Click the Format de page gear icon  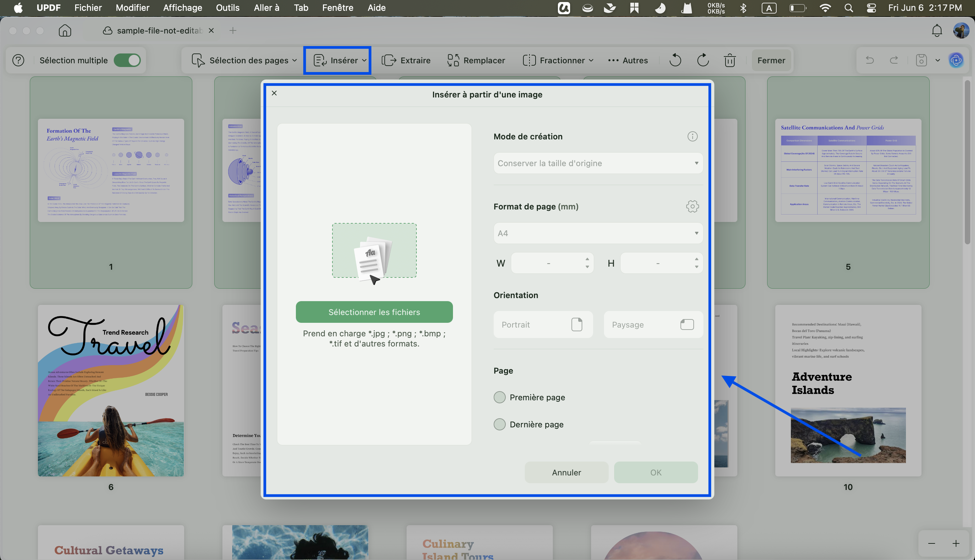click(x=692, y=206)
